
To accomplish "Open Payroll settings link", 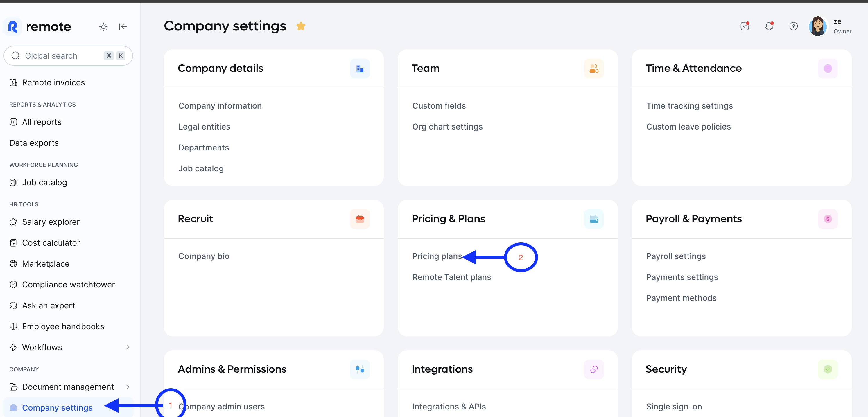I will [676, 256].
